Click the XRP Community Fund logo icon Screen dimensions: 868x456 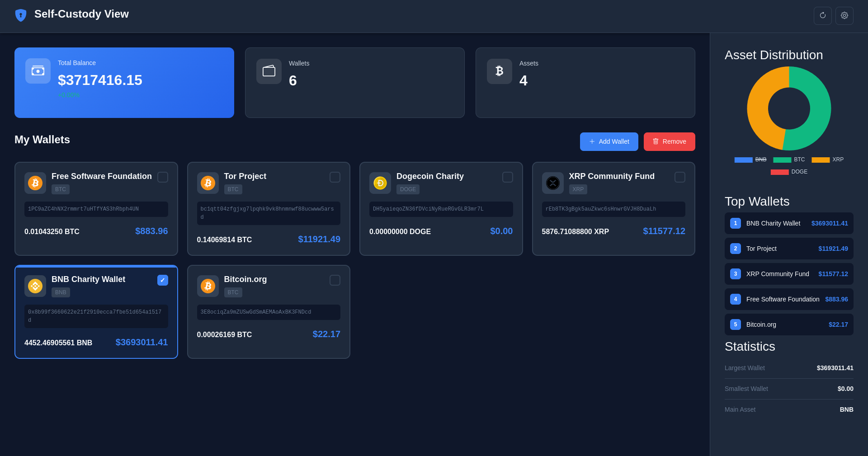click(552, 183)
